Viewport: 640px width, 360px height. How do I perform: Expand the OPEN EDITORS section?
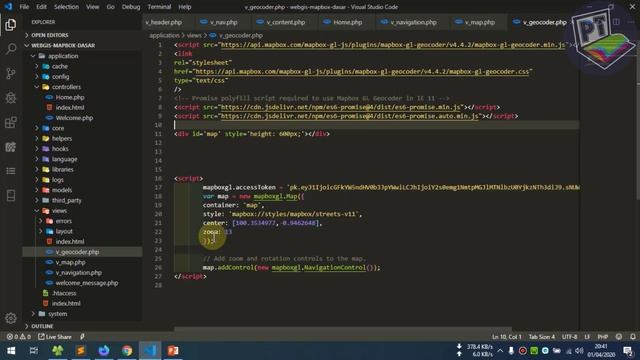(50, 35)
